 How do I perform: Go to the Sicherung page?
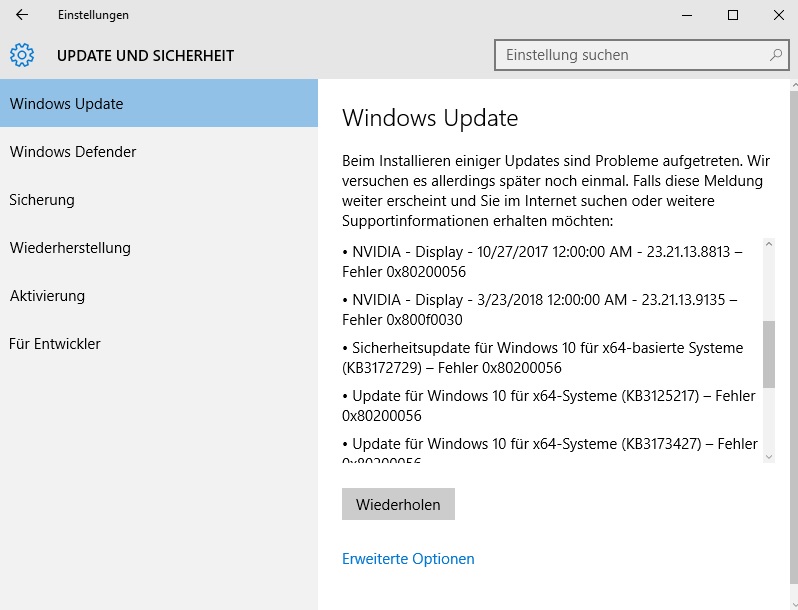42,200
